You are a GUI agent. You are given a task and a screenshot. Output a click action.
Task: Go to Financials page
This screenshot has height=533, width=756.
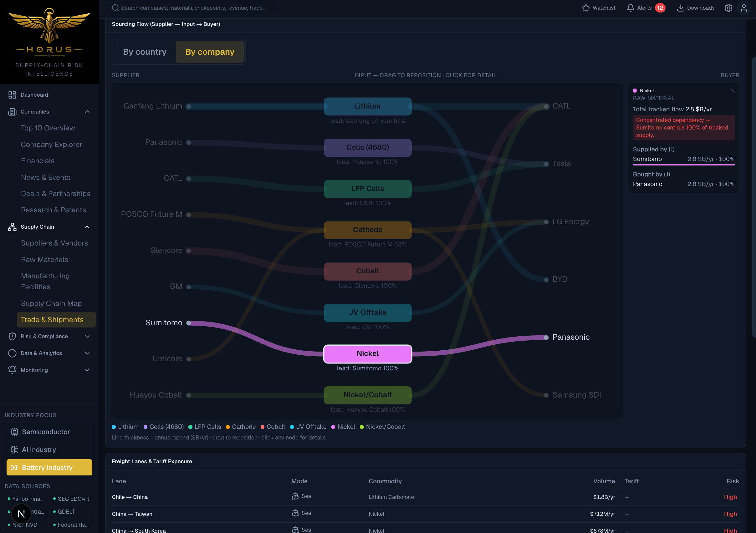pos(38,161)
